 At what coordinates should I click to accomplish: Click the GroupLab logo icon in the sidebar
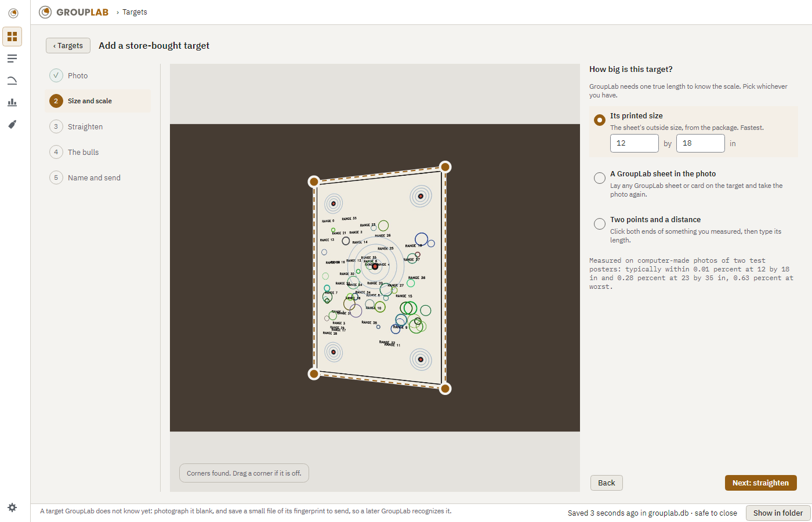[x=13, y=13]
